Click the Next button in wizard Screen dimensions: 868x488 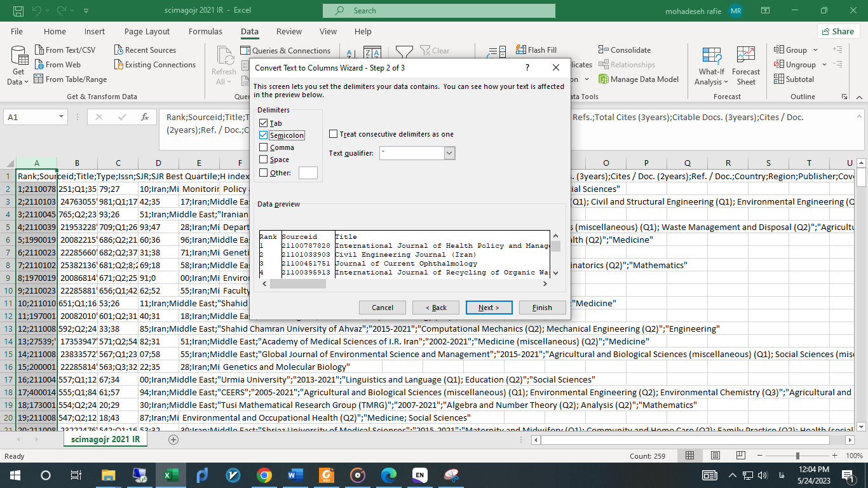click(x=489, y=308)
